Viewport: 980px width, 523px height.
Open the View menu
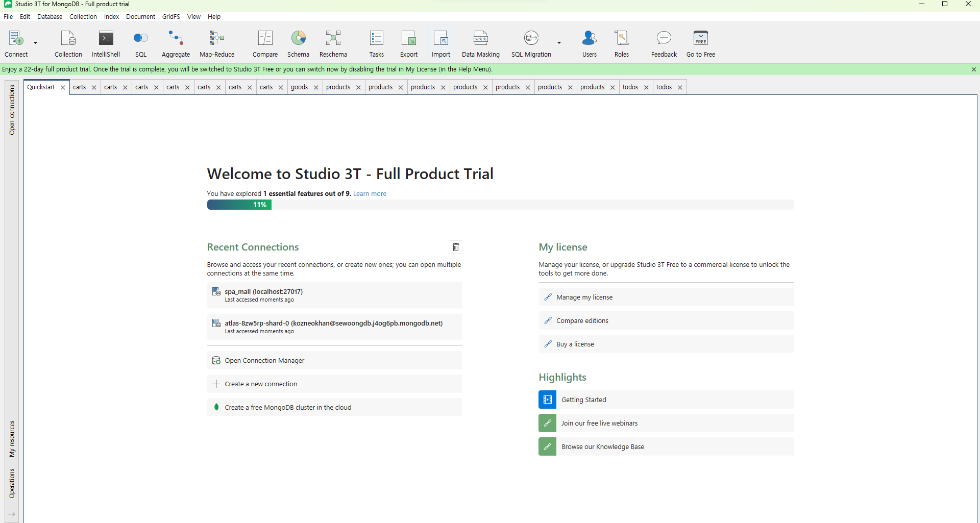coord(194,17)
